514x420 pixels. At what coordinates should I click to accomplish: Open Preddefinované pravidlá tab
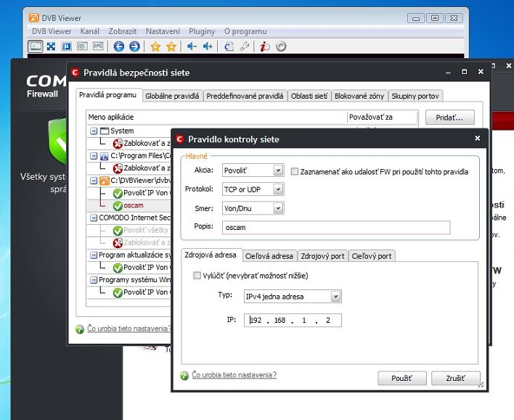pos(245,96)
